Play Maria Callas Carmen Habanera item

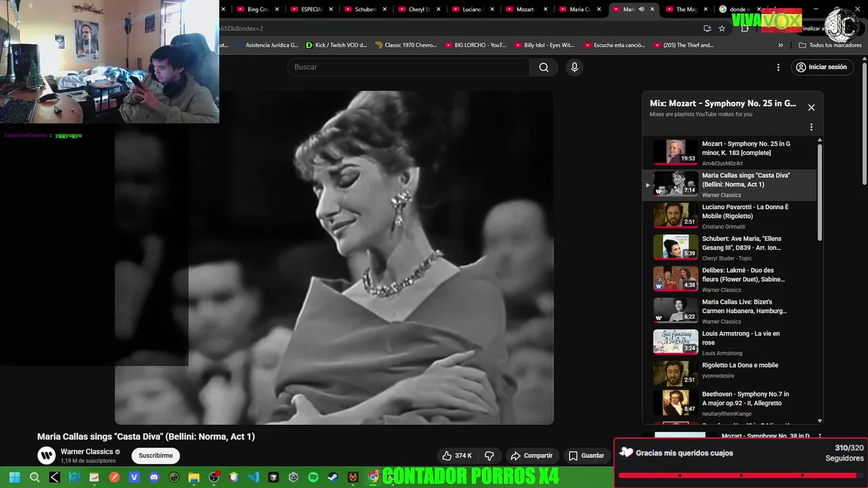pyautogui.click(x=729, y=311)
